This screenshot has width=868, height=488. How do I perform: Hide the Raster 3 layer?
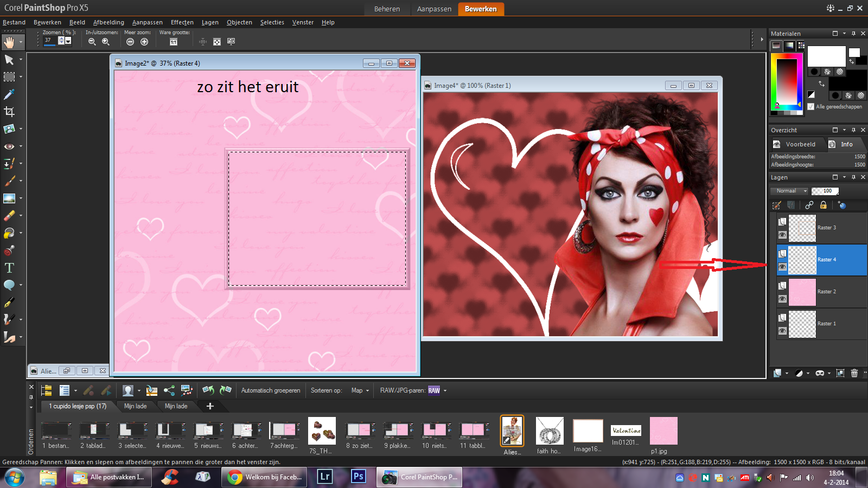pyautogui.click(x=782, y=235)
